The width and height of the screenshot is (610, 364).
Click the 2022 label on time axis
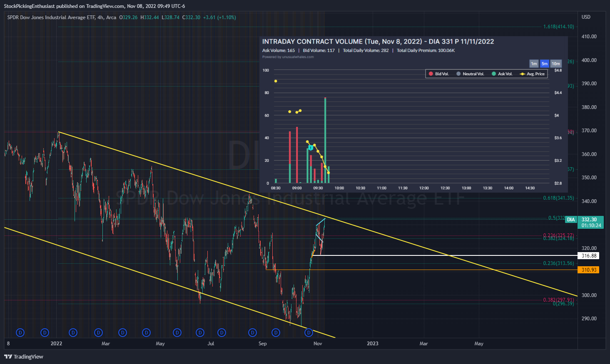(x=56, y=344)
